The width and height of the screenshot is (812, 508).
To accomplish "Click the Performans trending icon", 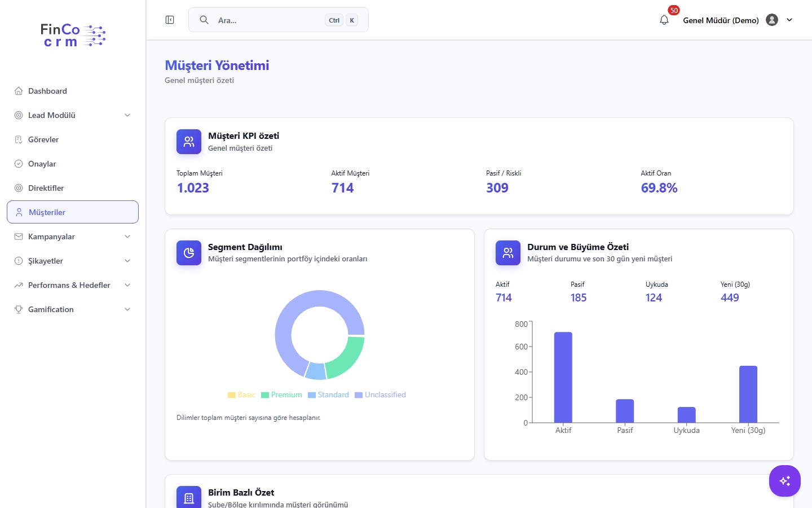I will tap(19, 285).
